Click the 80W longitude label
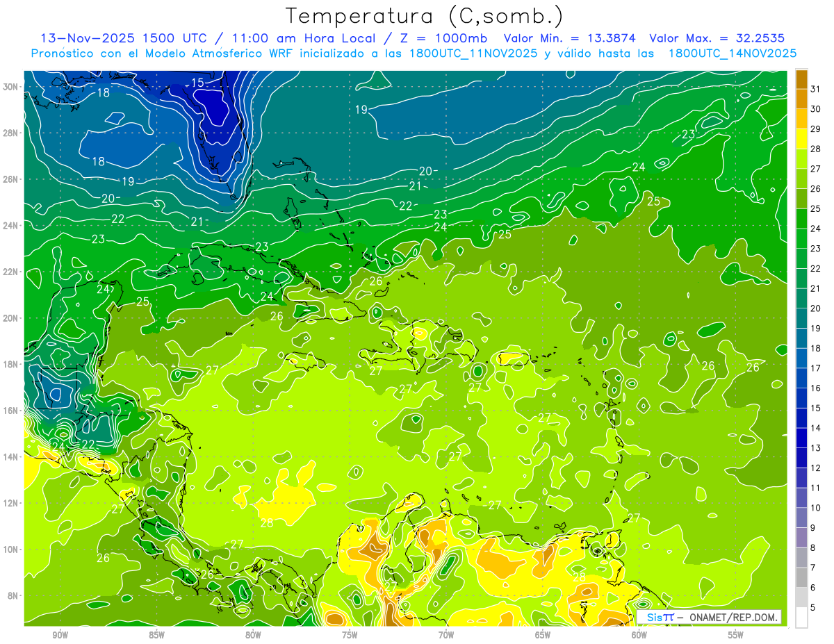 (x=253, y=635)
